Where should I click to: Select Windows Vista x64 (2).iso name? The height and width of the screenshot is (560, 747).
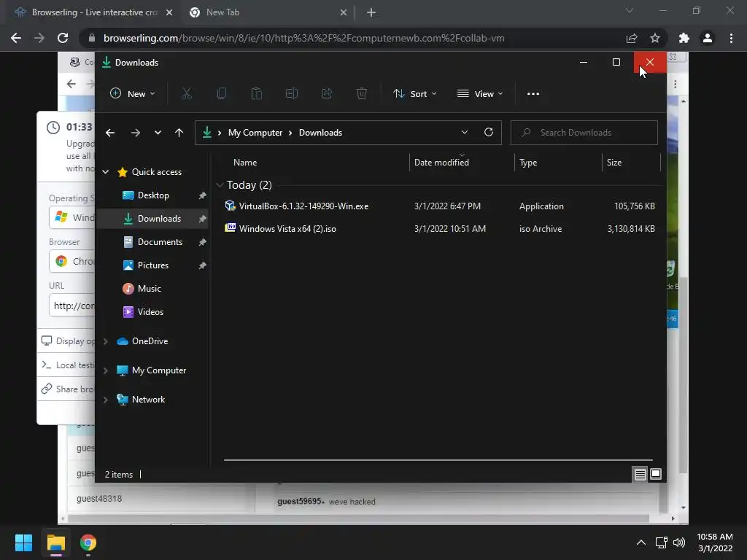click(287, 228)
